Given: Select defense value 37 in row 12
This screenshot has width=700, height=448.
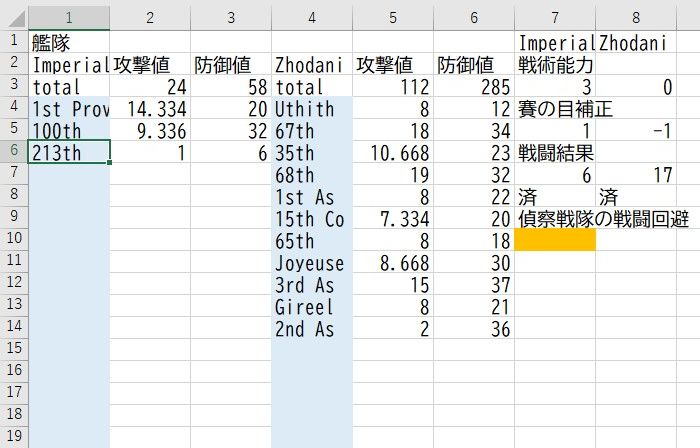Looking at the screenshot, I should (x=474, y=283).
